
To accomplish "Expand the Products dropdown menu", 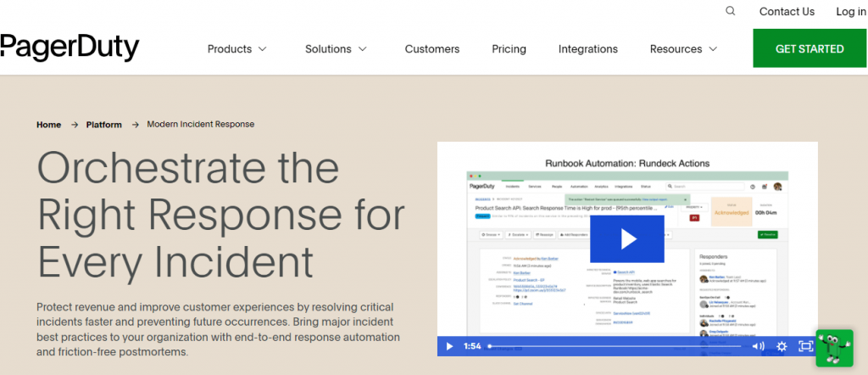I will [x=237, y=48].
